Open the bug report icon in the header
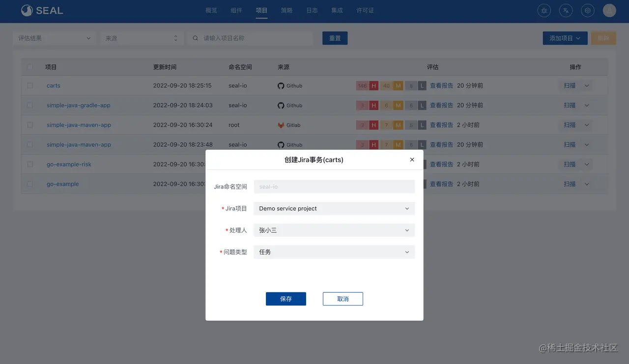 coord(544,10)
